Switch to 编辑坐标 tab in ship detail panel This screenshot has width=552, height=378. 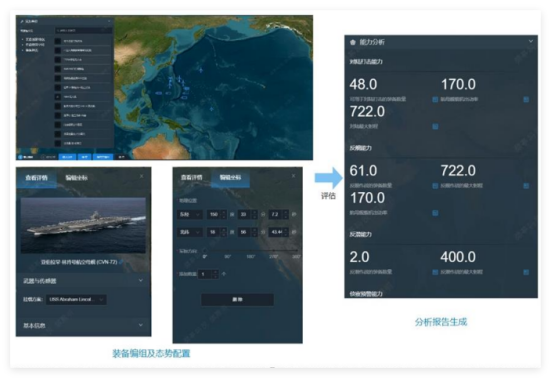point(76,178)
